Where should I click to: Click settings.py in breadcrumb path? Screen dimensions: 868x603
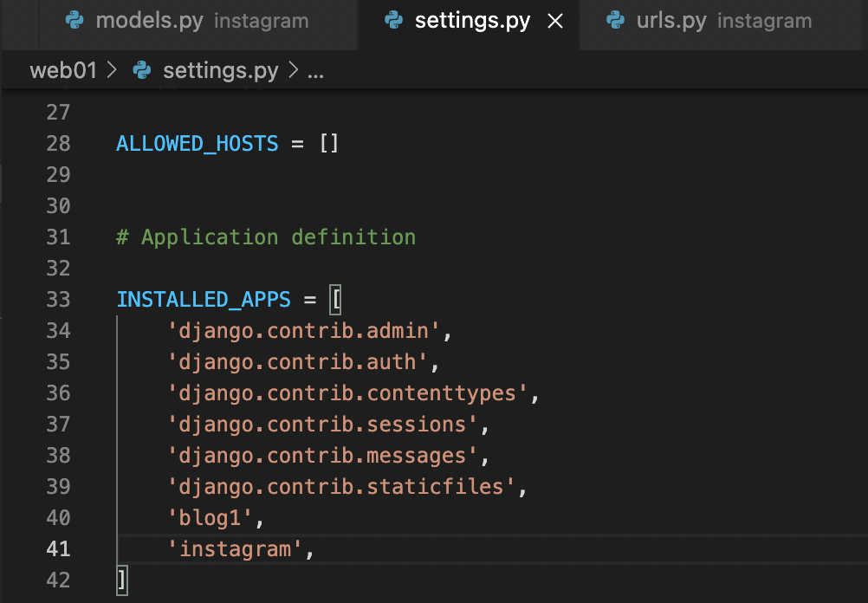pyautogui.click(x=220, y=71)
